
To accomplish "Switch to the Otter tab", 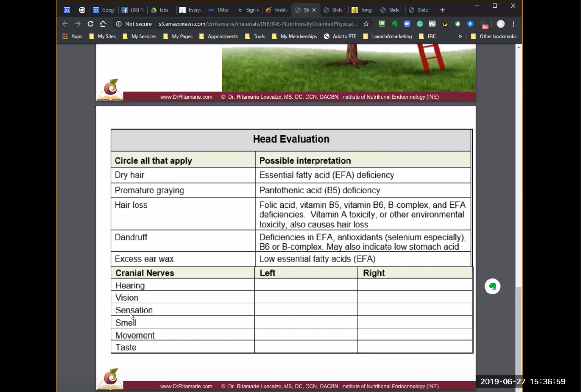I will coord(219,10).
